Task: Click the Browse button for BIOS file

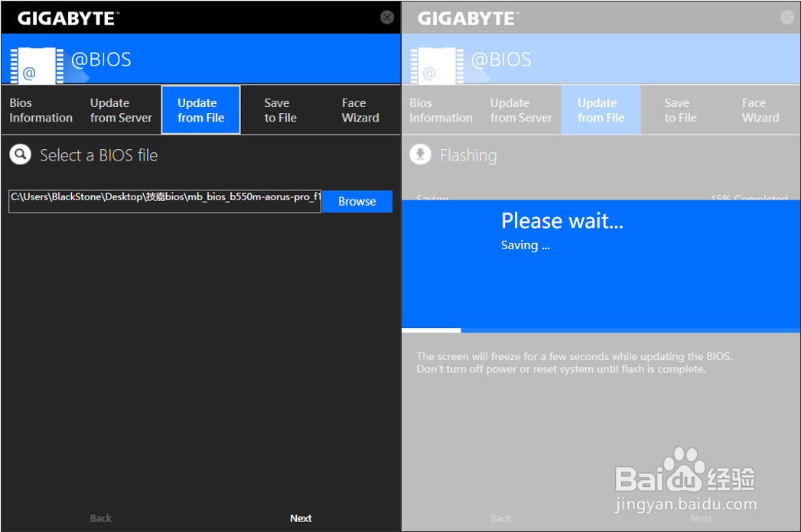Action: tap(357, 201)
